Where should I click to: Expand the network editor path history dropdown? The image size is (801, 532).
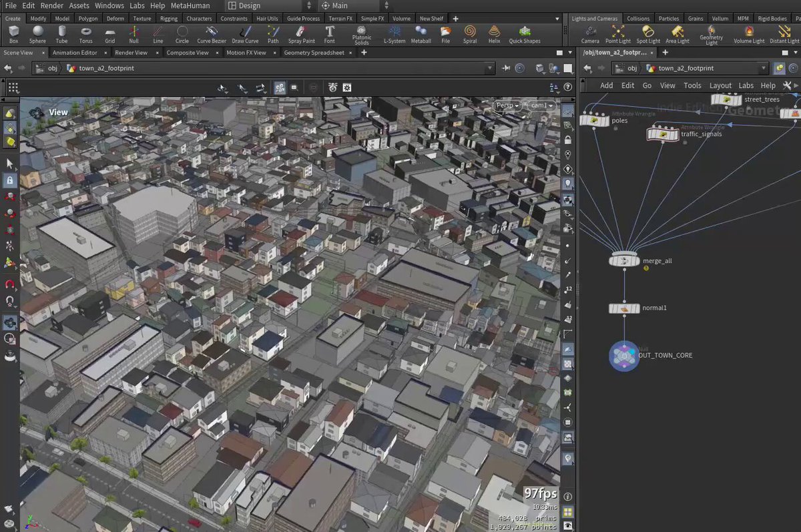[x=763, y=68]
